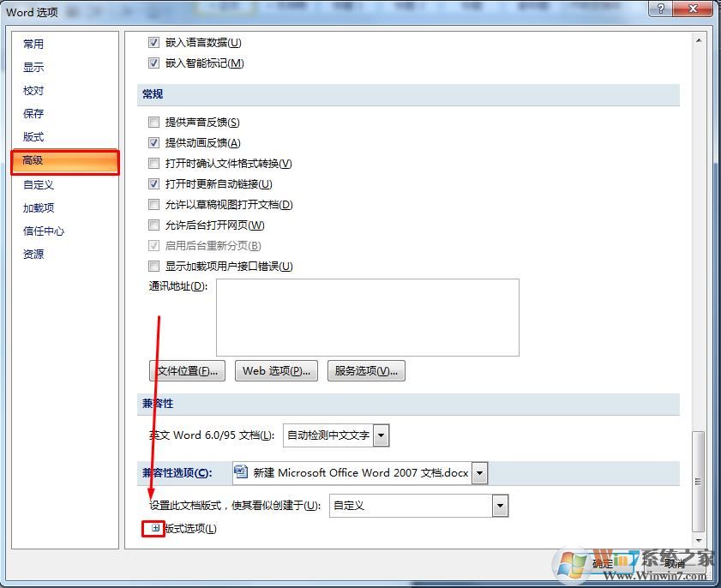721x588 pixels.
Task: Open the 自定义 category
Action: [x=39, y=185]
